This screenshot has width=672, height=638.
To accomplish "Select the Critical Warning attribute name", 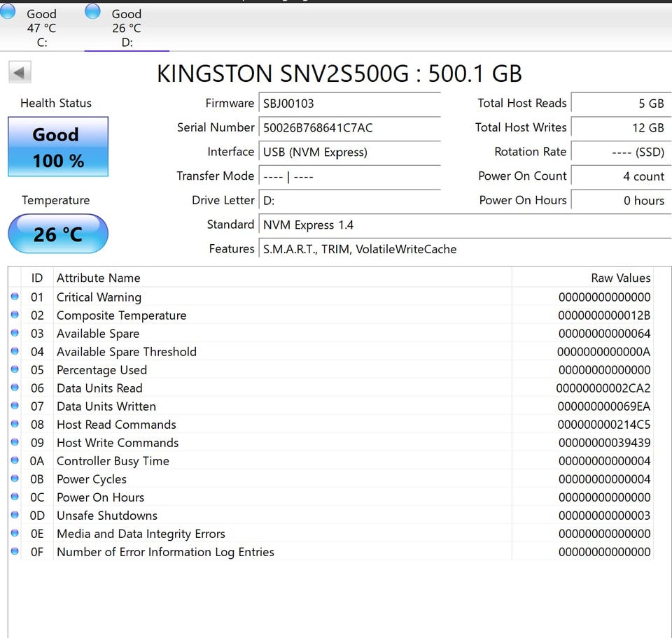I will click(99, 297).
